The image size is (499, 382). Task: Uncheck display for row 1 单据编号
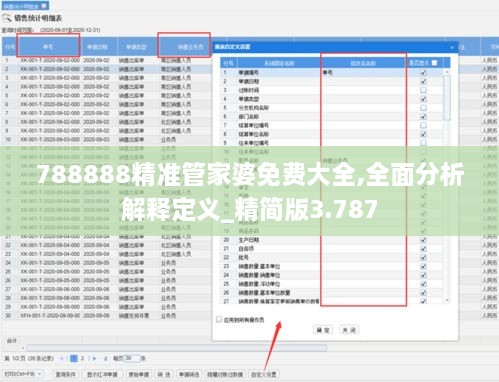[x=423, y=72]
